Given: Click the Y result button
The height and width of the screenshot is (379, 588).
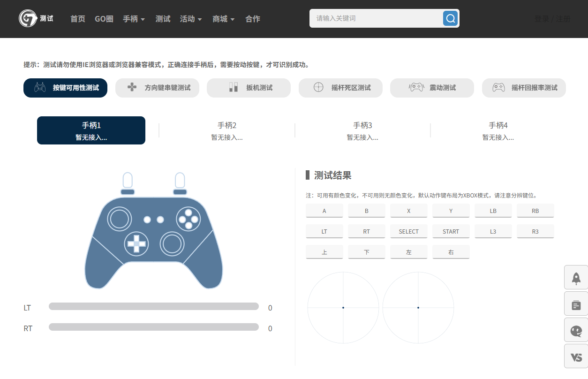Looking at the screenshot, I should click(451, 211).
